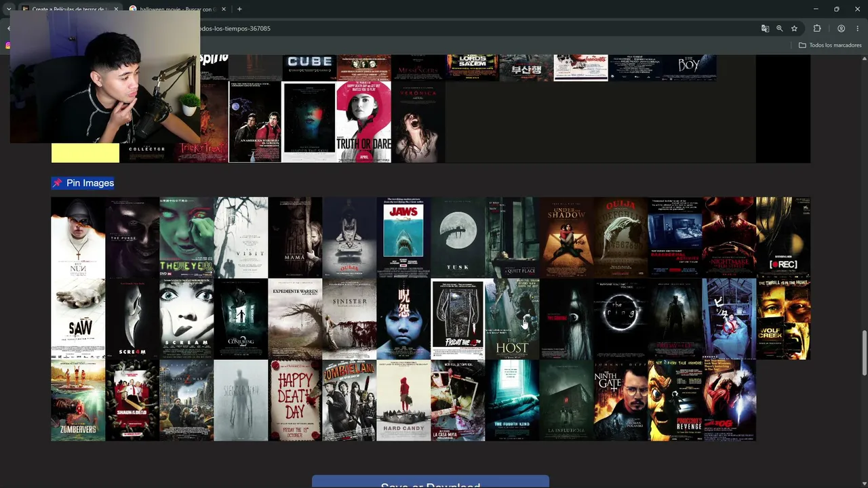This screenshot has height=488, width=868.
Task: Select the yellow tier label cell
Action: click(x=85, y=153)
